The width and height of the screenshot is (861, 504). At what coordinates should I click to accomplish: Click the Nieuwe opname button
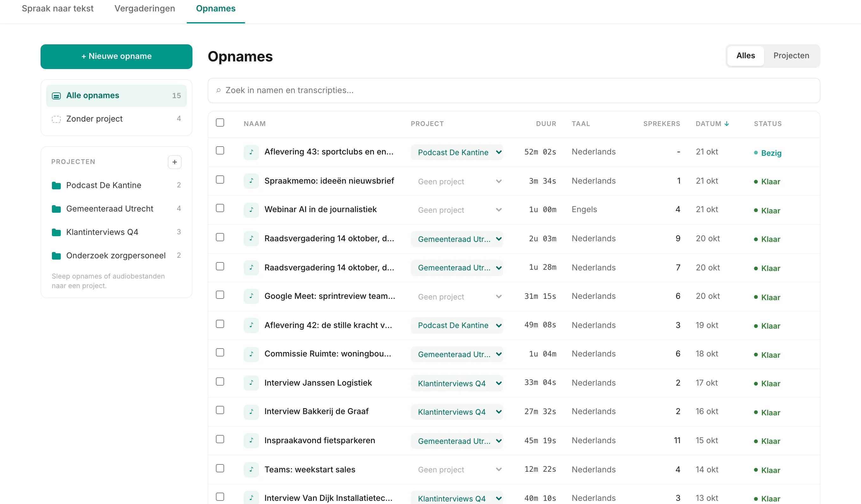(116, 56)
